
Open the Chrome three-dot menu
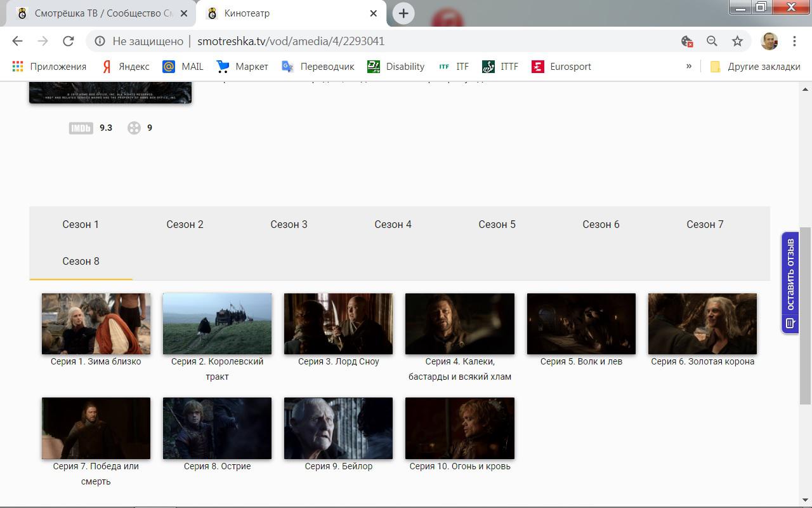794,41
